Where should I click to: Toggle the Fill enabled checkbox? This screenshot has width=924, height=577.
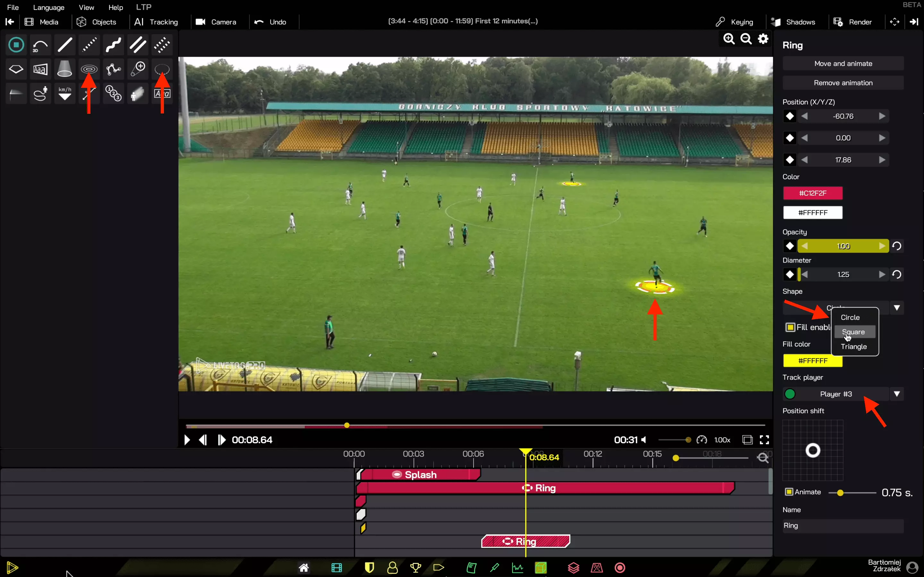(x=790, y=327)
